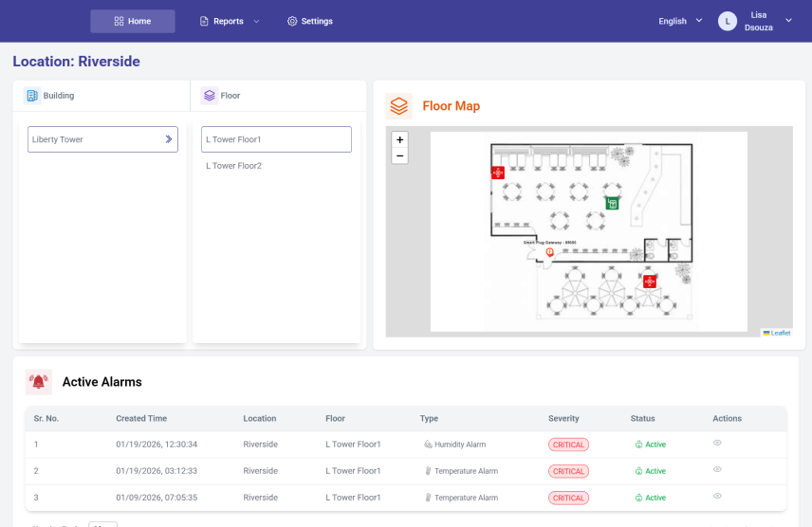Viewport: 812px width, 527px height.
Task: Click Lisa Dsouza's user avatar
Action: click(x=728, y=21)
